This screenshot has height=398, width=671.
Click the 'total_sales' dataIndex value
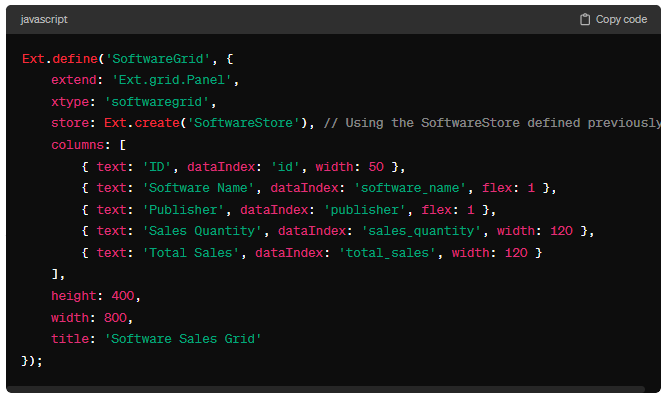(387, 253)
